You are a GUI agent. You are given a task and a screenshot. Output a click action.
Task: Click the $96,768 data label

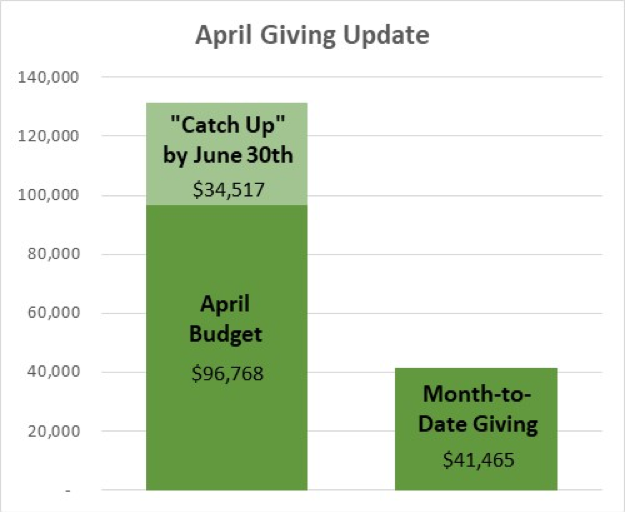pos(226,374)
